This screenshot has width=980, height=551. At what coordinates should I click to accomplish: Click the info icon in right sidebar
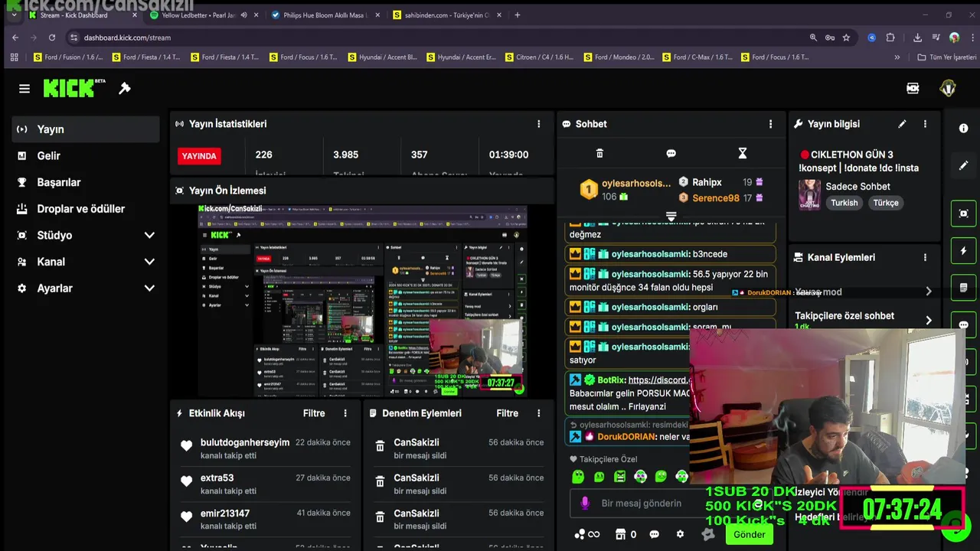click(963, 129)
